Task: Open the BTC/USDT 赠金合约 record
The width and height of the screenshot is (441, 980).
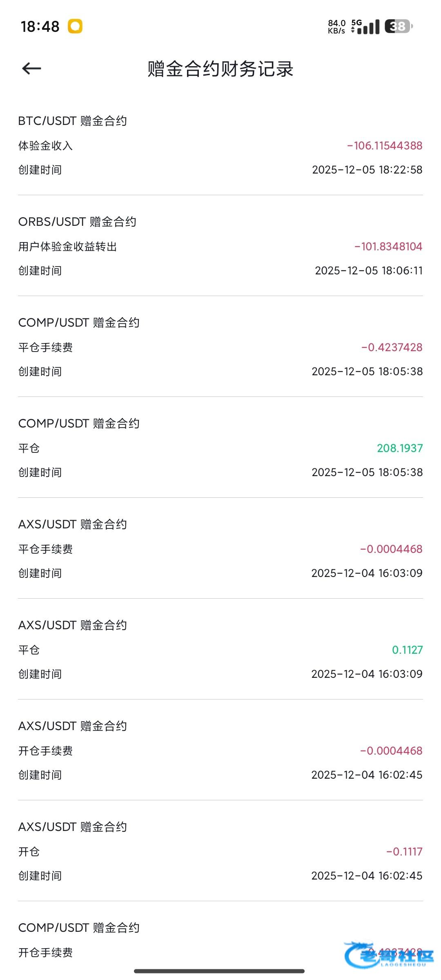Action: tap(73, 121)
